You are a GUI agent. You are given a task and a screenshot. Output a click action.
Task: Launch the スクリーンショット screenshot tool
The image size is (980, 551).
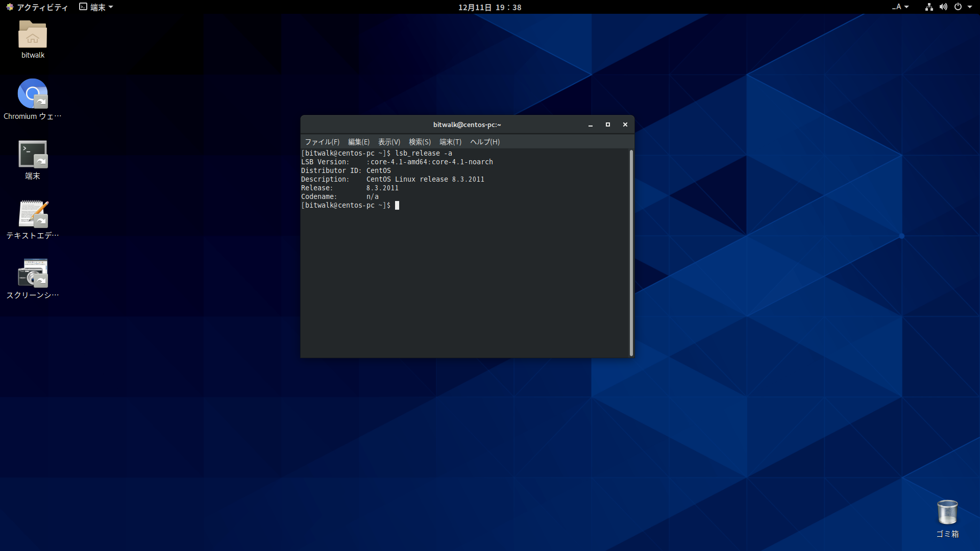(x=33, y=273)
